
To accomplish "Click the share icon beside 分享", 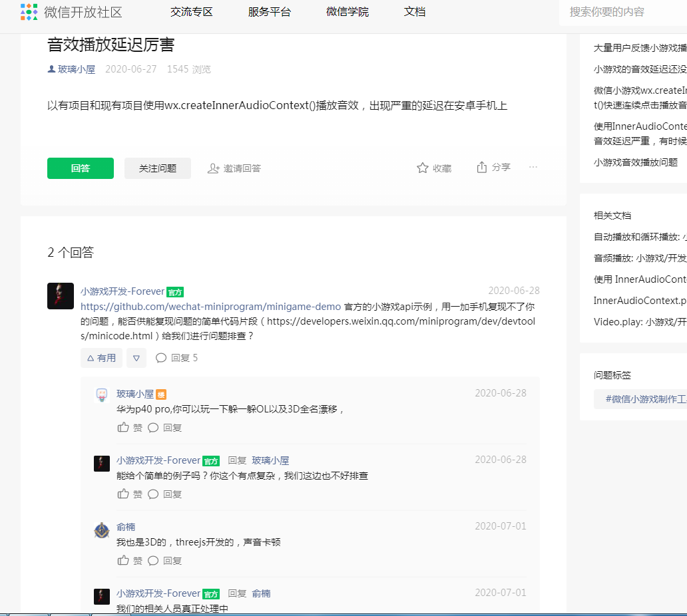I will (x=481, y=167).
